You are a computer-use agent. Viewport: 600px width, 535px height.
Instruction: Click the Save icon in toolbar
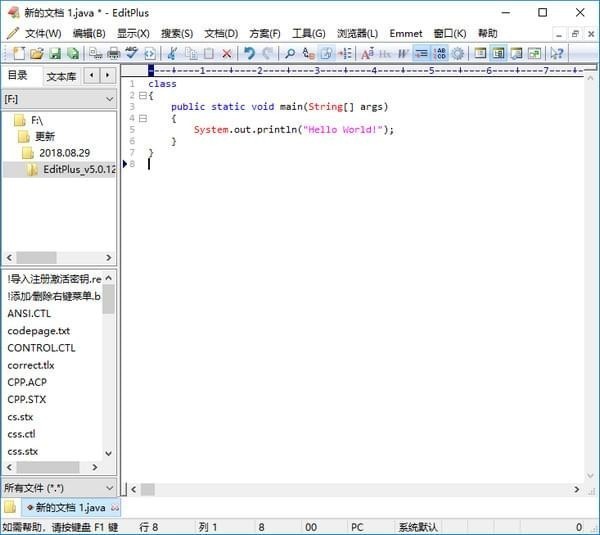click(54, 53)
